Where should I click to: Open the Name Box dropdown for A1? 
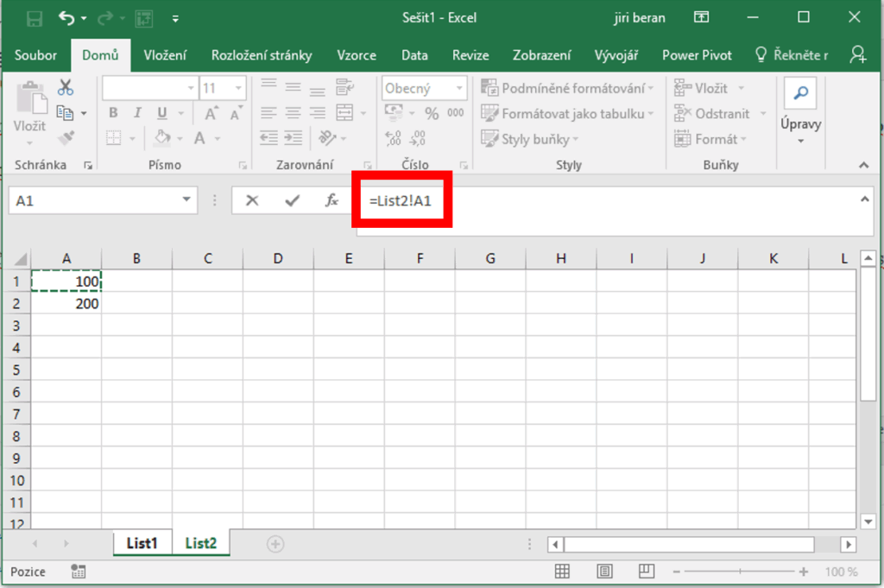pyautogui.click(x=187, y=200)
